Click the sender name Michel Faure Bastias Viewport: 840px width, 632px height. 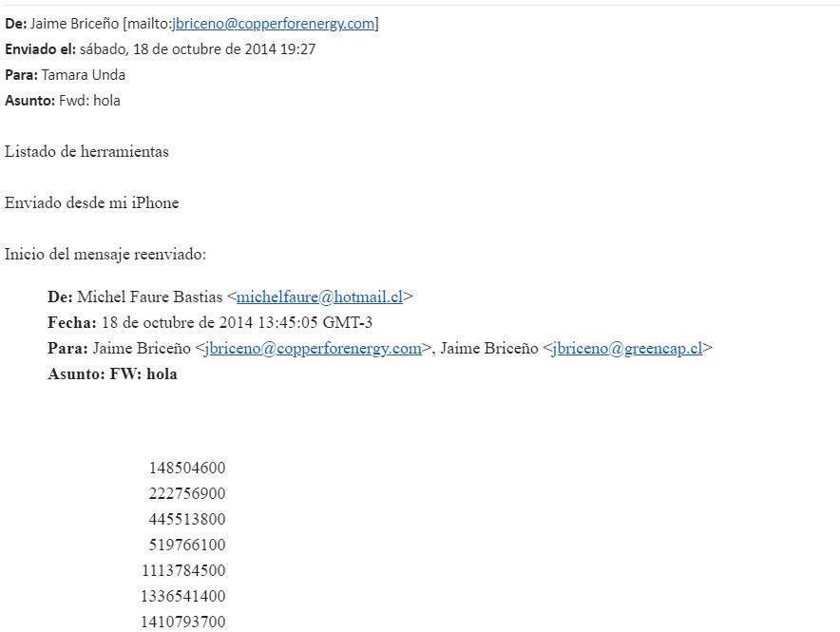click(149, 297)
